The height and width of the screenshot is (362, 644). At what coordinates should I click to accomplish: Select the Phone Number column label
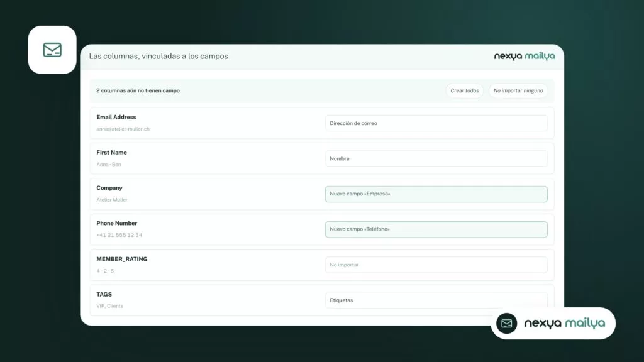pyautogui.click(x=116, y=223)
